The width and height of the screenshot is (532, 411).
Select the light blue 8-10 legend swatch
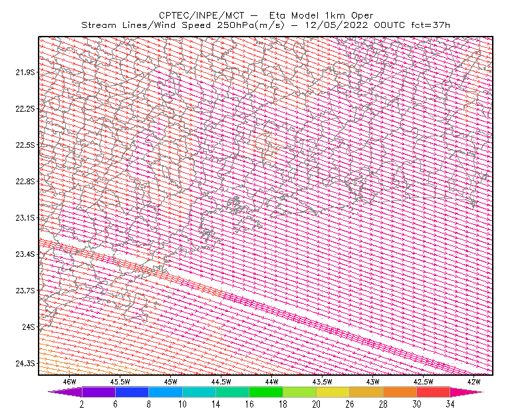(166, 392)
